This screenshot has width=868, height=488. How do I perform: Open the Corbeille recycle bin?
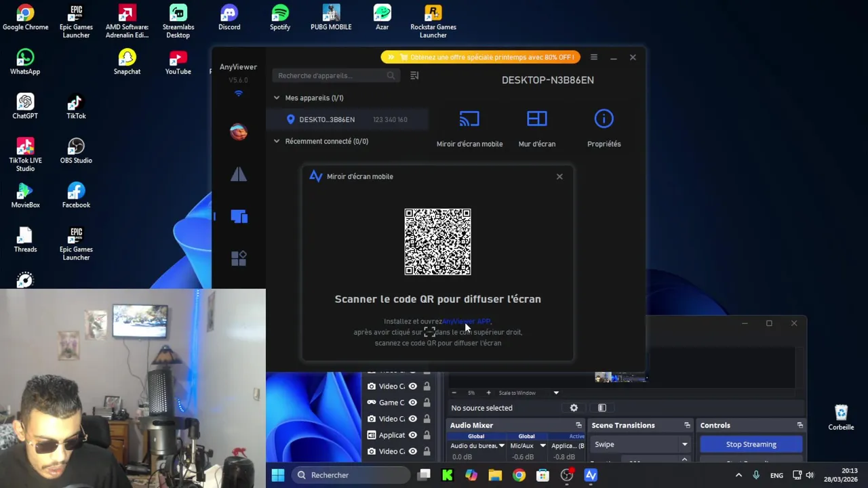[841, 418]
